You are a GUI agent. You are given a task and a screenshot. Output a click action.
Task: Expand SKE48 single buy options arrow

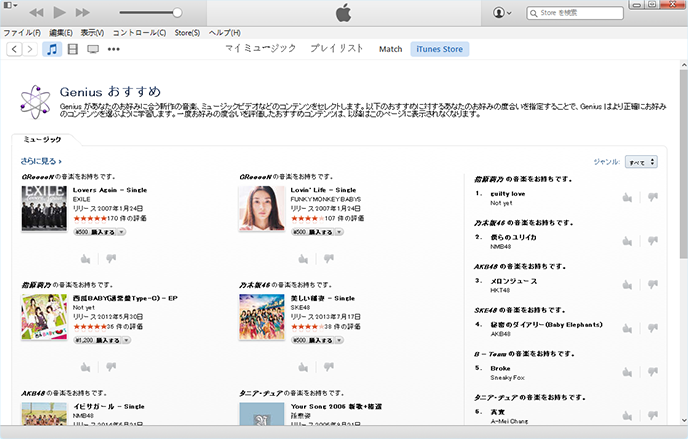click(x=339, y=340)
